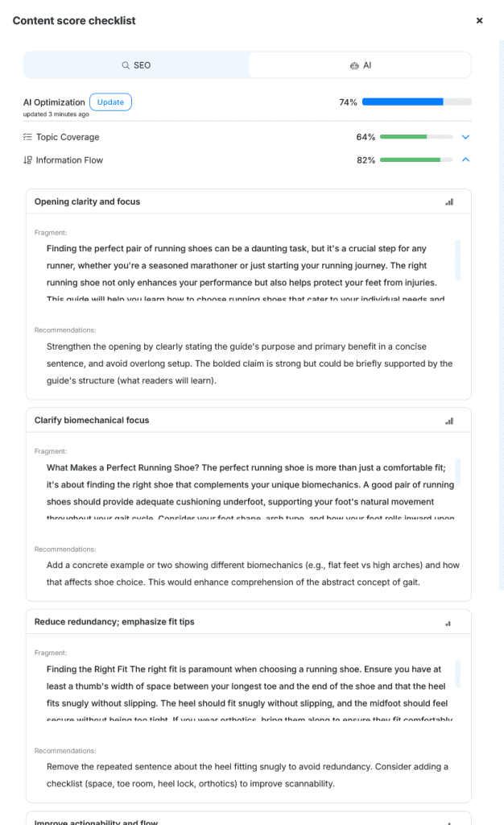Click the robot icon in AI tab

pyautogui.click(x=353, y=65)
